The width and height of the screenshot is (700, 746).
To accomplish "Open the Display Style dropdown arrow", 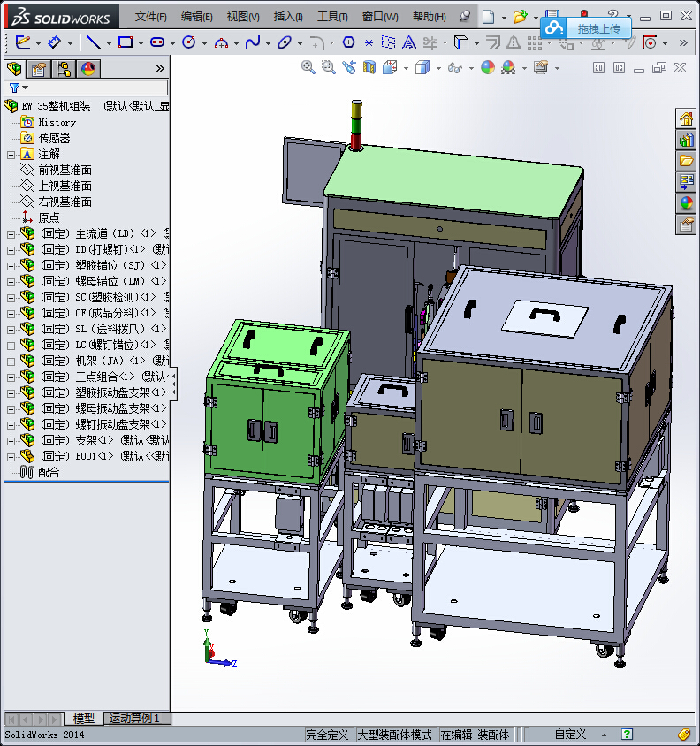I will coord(438,68).
